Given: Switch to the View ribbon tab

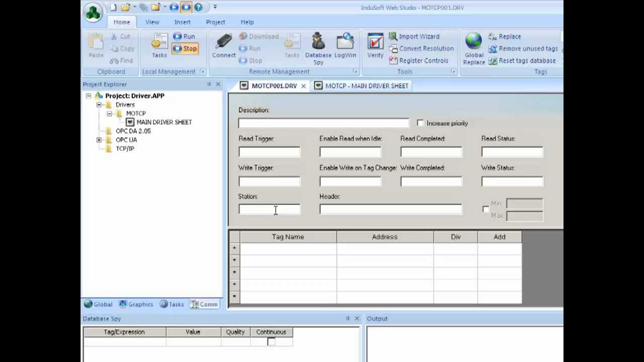Looking at the screenshot, I should pyautogui.click(x=152, y=22).
